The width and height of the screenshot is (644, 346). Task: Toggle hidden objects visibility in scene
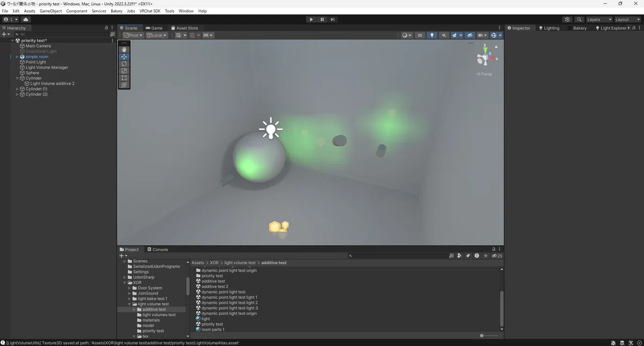(x=470, y=35)
